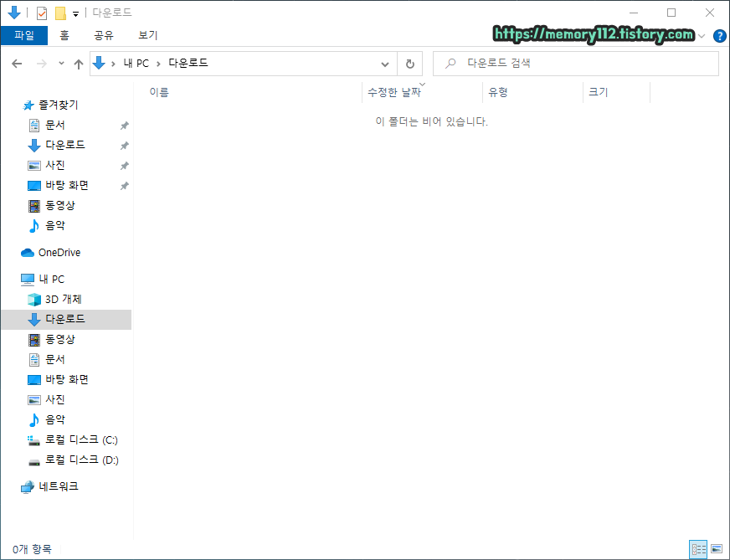This screenshot has height=560, width=730.
Task: Open the recent locations dropdown arrow
Action: tap(61, 64)
